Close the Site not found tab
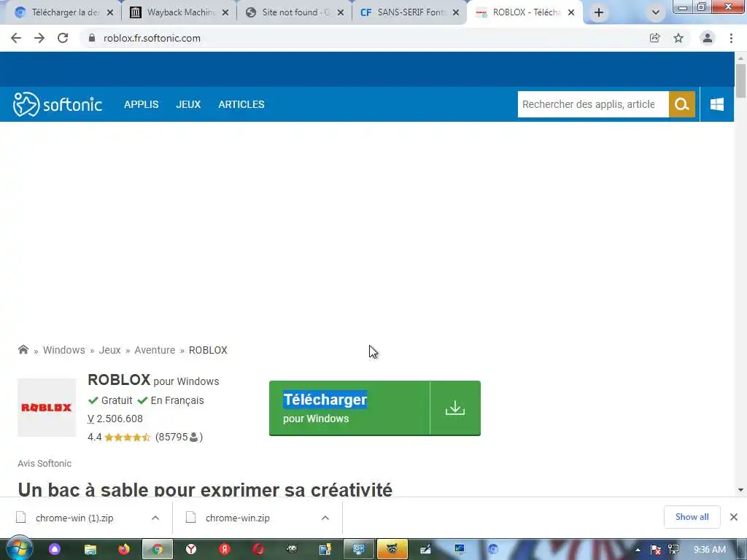Screen dimensions: 747x560 [x=341, y=13]
